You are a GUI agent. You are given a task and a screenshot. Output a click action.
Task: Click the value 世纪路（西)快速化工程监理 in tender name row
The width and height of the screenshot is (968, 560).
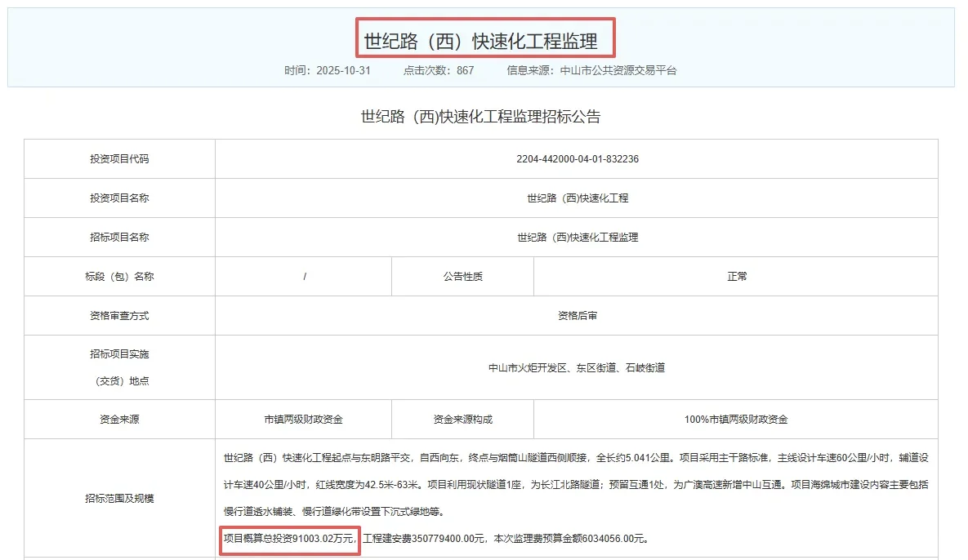578,238
